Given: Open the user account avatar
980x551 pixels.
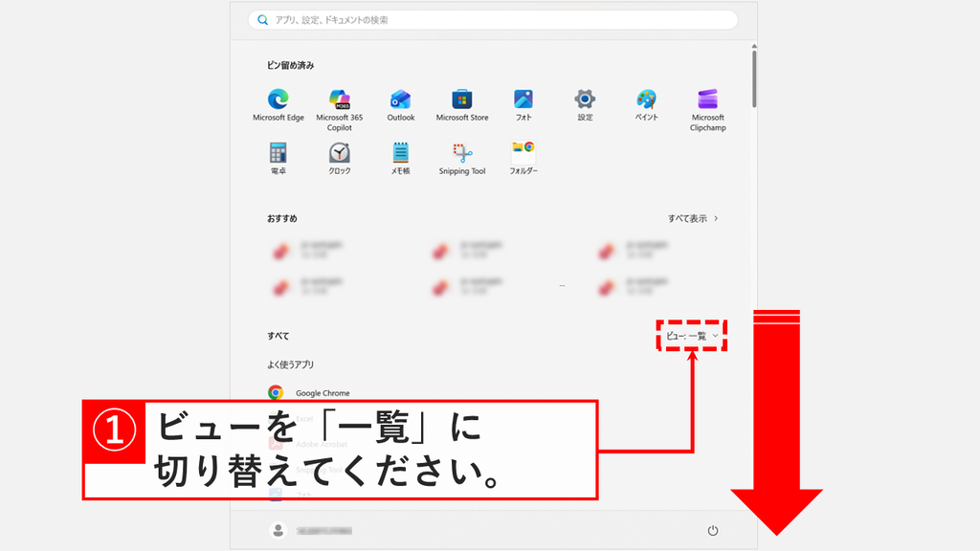Looking at the screenshot, I should pyautogui.click(x=278, y=530).
